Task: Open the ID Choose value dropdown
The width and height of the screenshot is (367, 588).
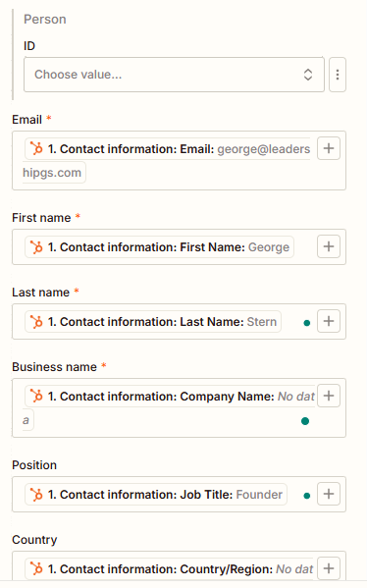Action: tap(174, 75)
